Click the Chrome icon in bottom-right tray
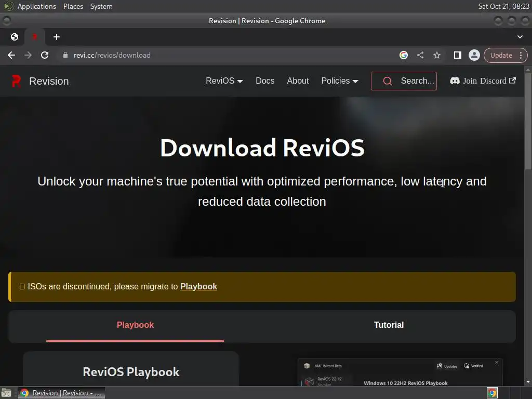 (492, 393)
